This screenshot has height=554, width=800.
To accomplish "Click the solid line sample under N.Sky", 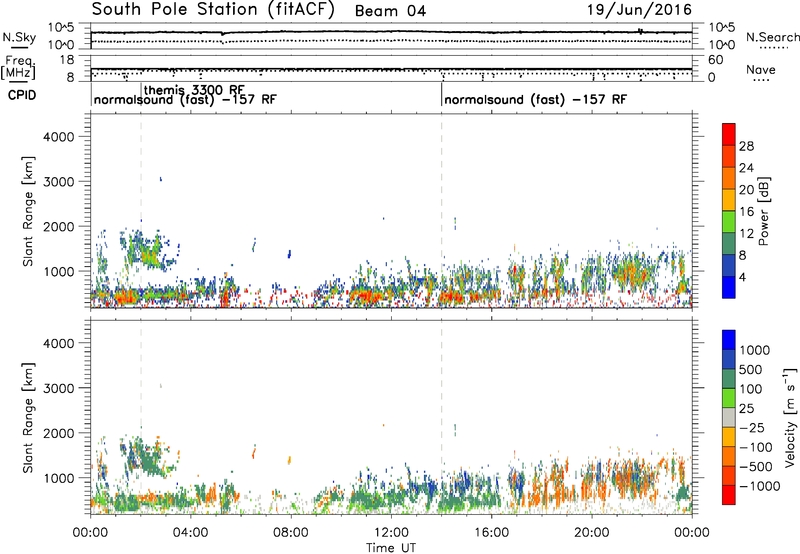I will 19,47.
